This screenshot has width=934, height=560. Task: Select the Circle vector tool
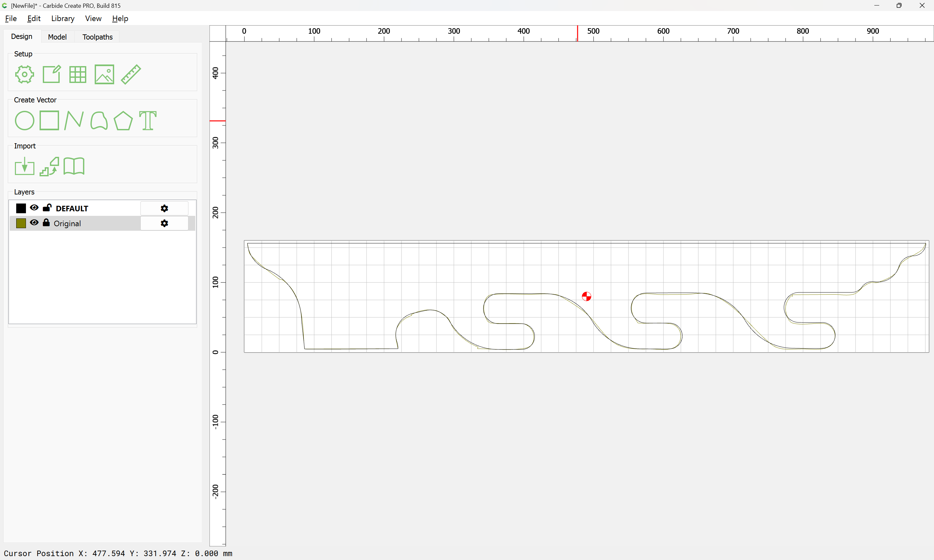point(25,121)
